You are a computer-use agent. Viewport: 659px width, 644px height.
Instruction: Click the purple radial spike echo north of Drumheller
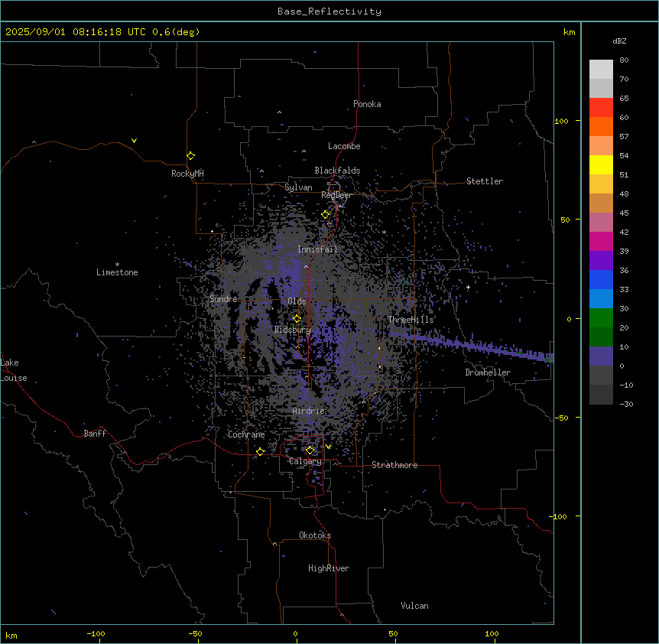[x=471, y=346]
